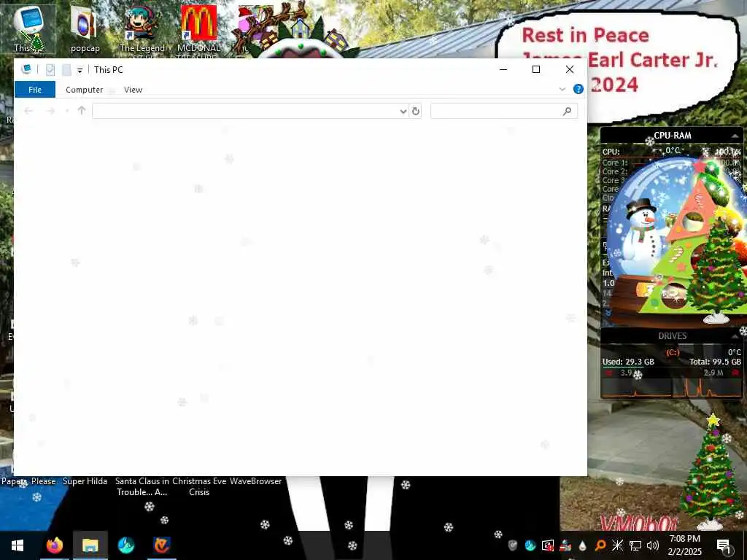Select the This PC desktop icon
Screen dimensions: 747x560
pyautogui.click(x=28, y=28)
